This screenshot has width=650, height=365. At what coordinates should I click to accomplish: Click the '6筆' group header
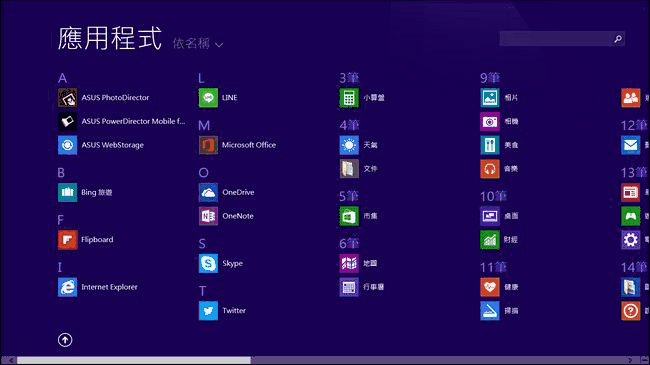click(x=349, y=243)
